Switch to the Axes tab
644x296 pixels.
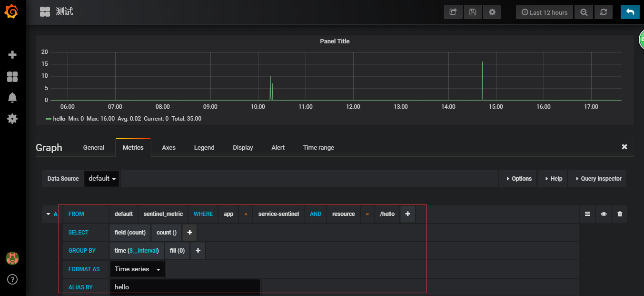click(168, 147)
